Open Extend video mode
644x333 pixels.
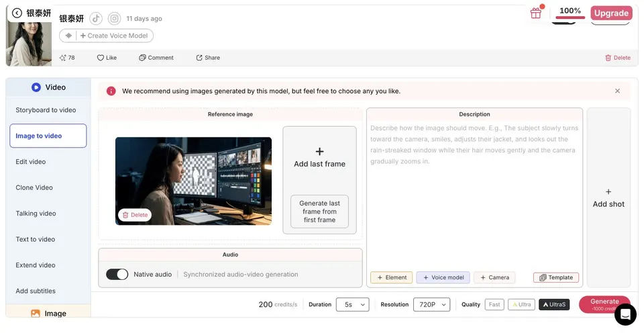[x=36, y=265]
